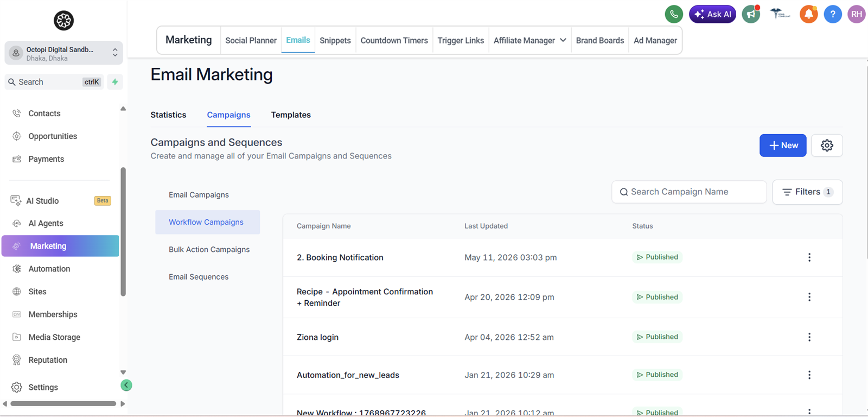Screen dimensions: 868x417
Task: Click the green phone dialer icon
Action: coord(674,14)
